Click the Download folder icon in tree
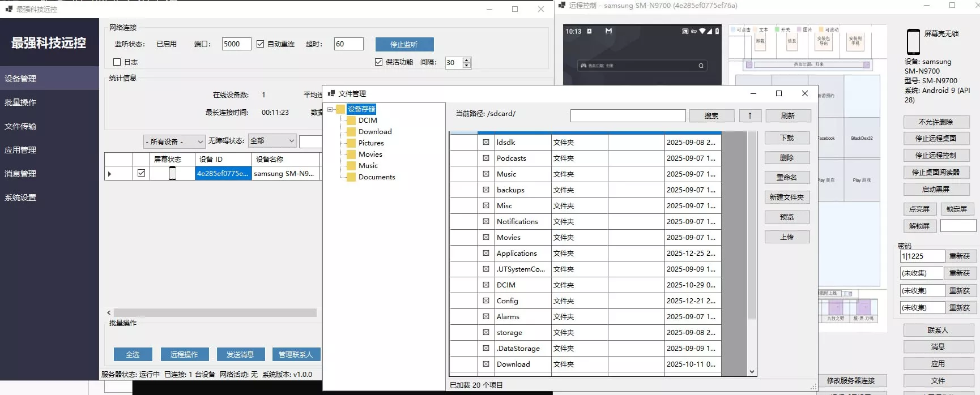The height and width of the screenshot is (395, 980). pyautogui.click(x=351, y=132)
